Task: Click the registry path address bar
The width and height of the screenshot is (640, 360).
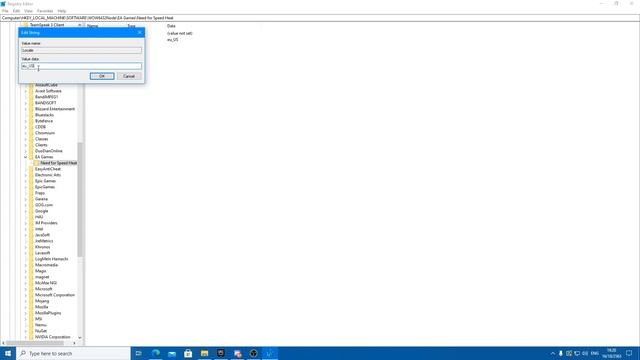Action: point(320,18)
